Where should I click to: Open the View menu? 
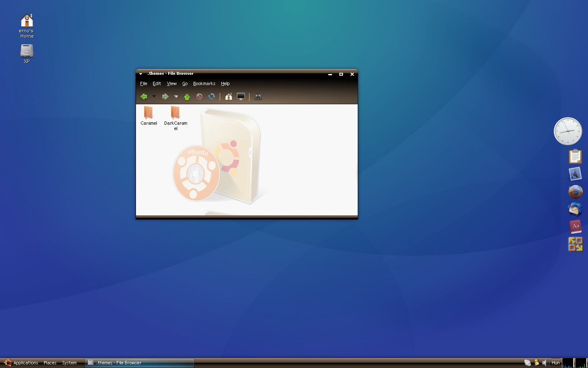point(171,83)
